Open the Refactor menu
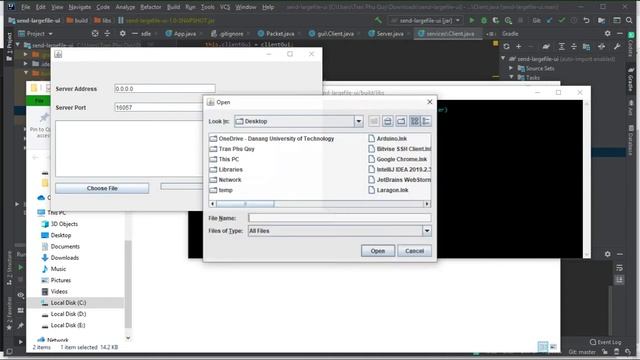Image resolution: width=640 pixels, height=360 pixels. (151, 7)
